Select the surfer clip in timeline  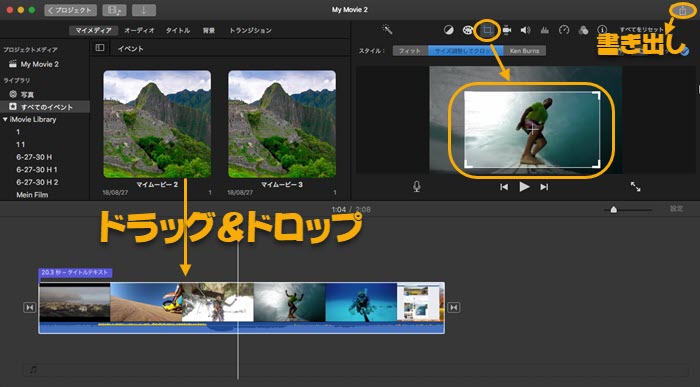pos(290,302)
